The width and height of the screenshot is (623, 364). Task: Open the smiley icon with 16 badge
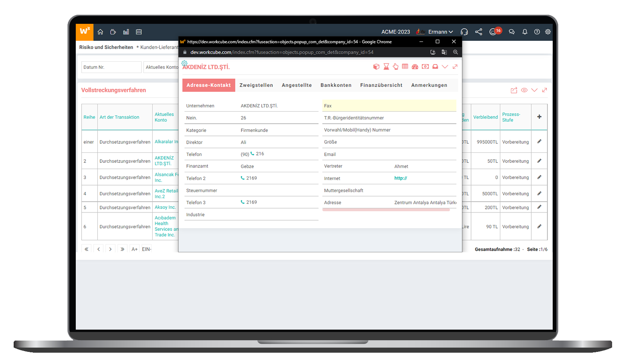tap(495, 31)
